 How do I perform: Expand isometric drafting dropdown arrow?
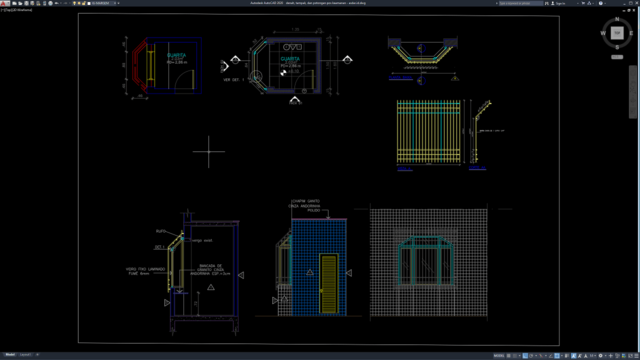[x=546, y=356]
